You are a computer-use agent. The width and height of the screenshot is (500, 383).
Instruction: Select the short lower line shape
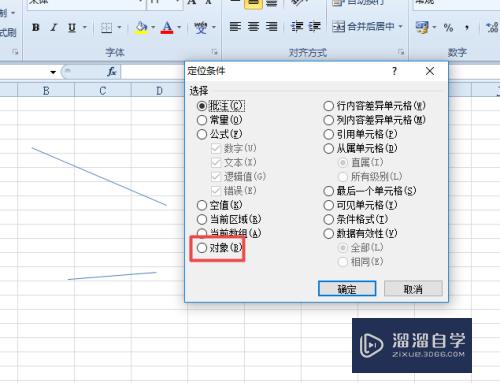tap(112, 276)
